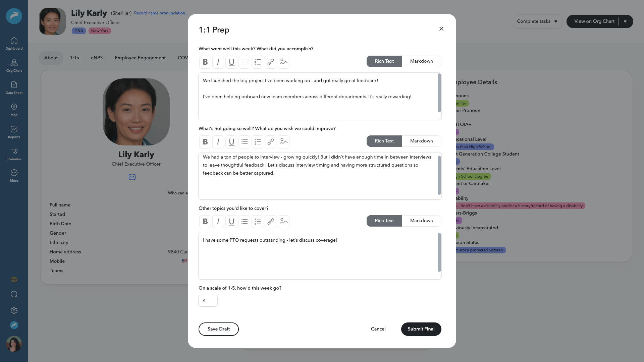This screenshot has width=644, height=362.
Task: Submit the 1:1 prep as final
Action: coord(421,329)
